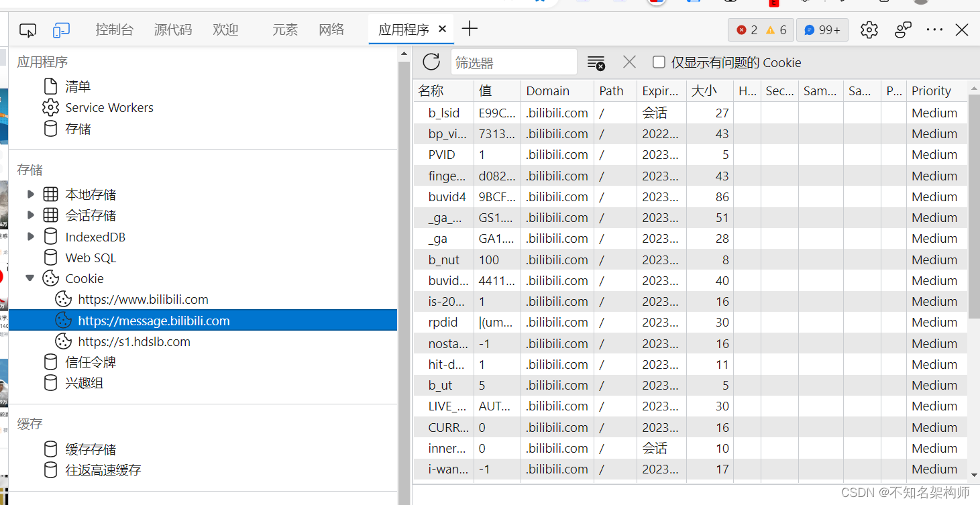980x505 pixels.
Task: Switch to the 网络 tab
Action: (x=331, y=30)
